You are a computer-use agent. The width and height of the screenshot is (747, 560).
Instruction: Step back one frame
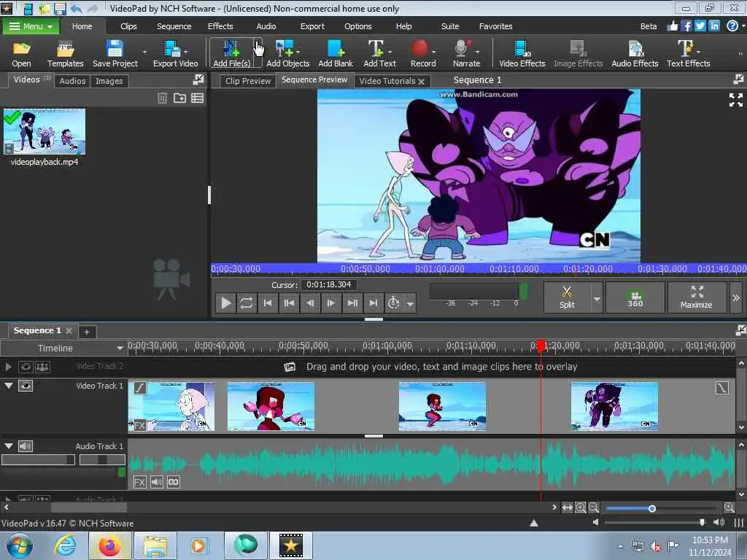tap(309, 303)
